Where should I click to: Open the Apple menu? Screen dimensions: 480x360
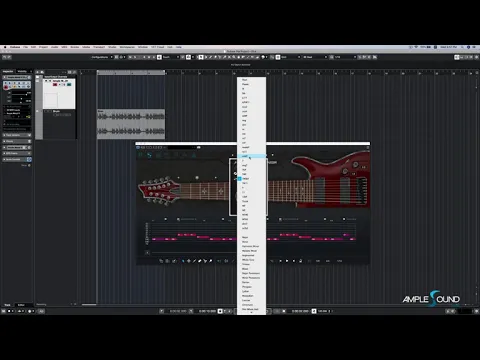click(5, 47)
